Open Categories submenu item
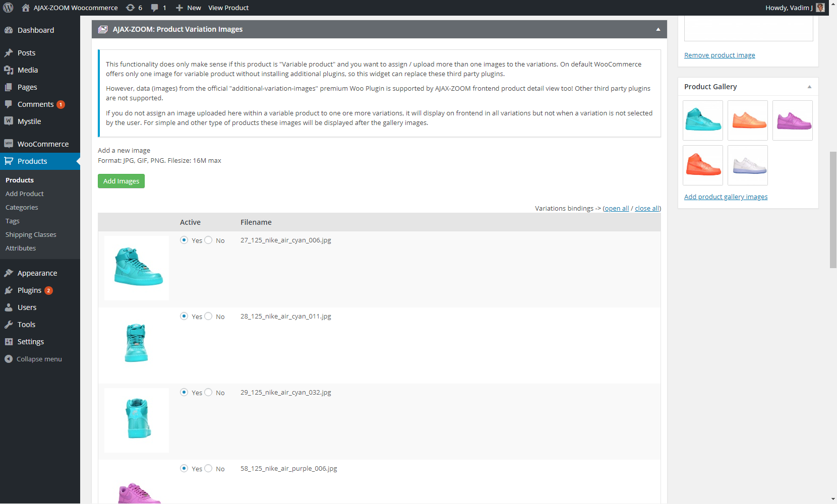The width and height of the screenshot is (837, 504). [22, 207]
